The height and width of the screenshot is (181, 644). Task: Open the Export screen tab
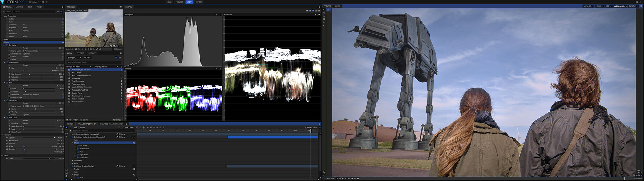point(199,2)
